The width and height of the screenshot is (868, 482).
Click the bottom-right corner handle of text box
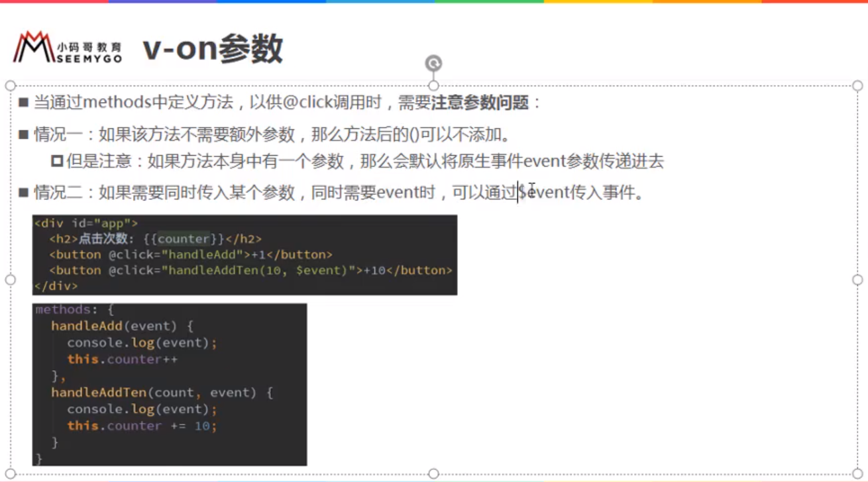[x=857, y=473]
